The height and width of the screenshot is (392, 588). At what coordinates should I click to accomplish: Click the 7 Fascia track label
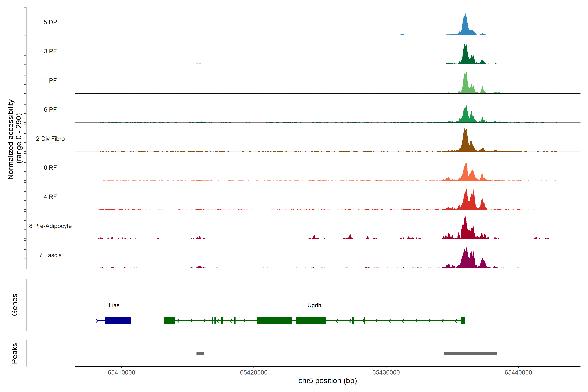coord(50,255)
